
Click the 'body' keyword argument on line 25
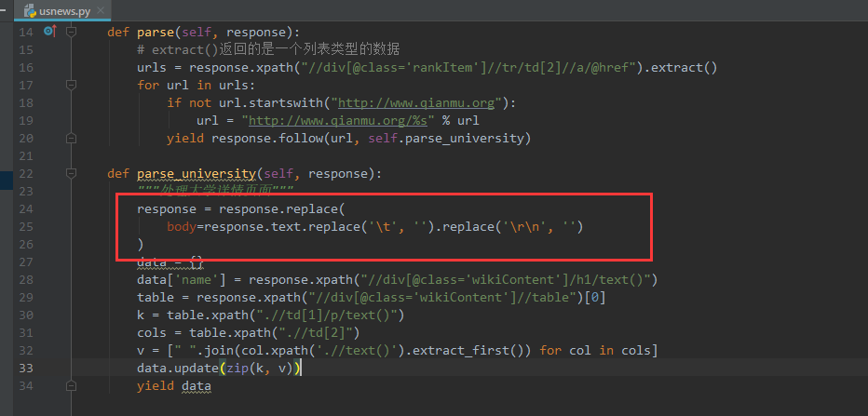(182, 227)
